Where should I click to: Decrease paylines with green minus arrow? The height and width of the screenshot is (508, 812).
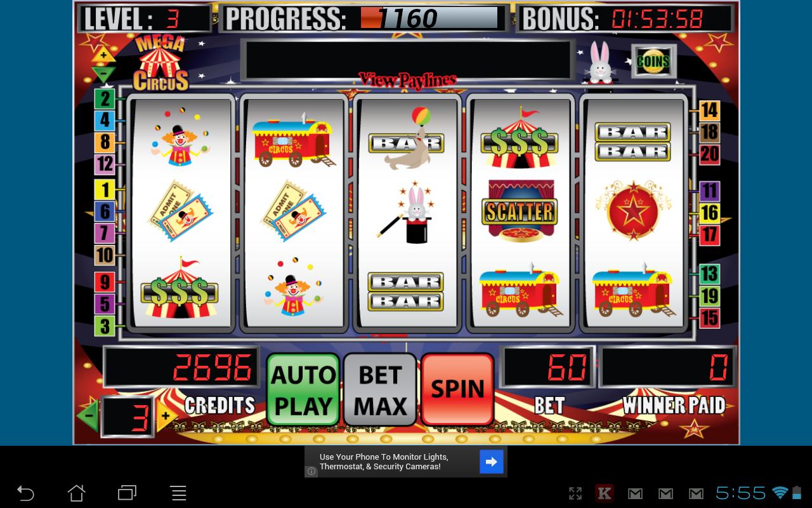point(103,74)
